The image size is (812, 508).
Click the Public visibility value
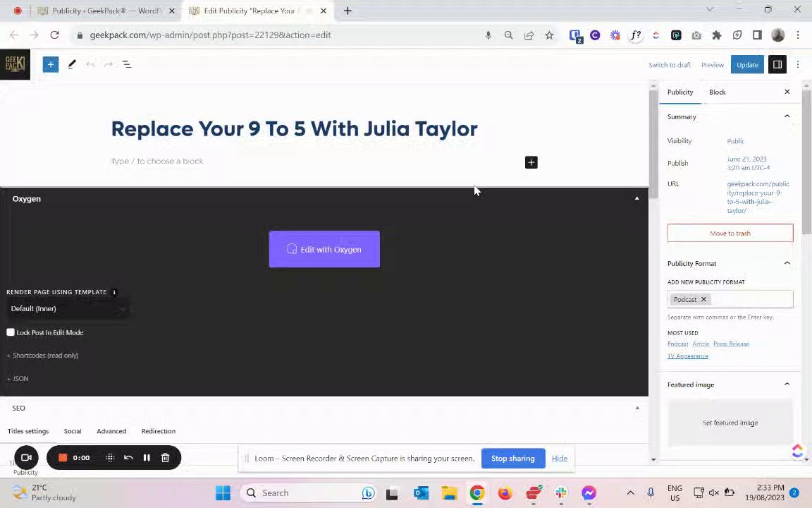pyautogui.click(x=735, y=141)
